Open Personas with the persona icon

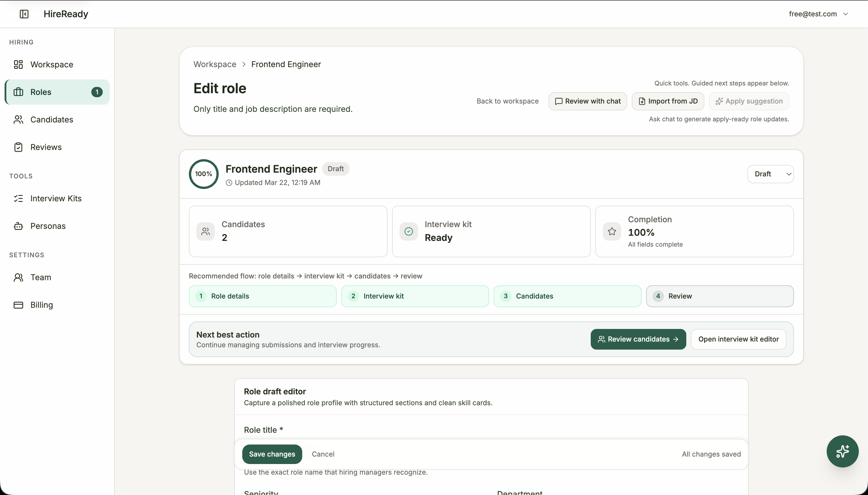pyautogui.click(x=19, y=226)
